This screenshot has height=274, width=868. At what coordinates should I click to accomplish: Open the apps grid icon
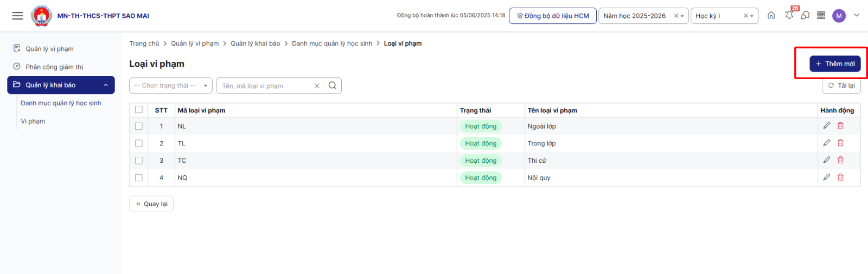coord(821,16)
